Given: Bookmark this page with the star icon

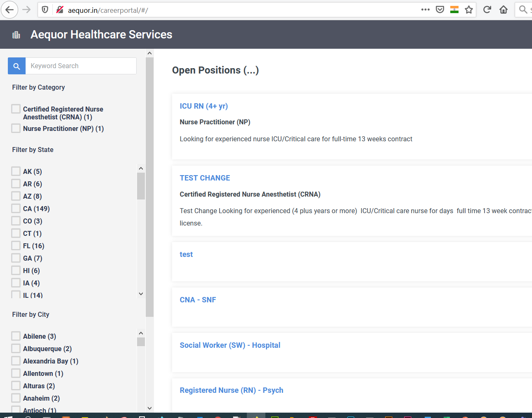Looking at the screenshot, I should click(x=469, y=9).
